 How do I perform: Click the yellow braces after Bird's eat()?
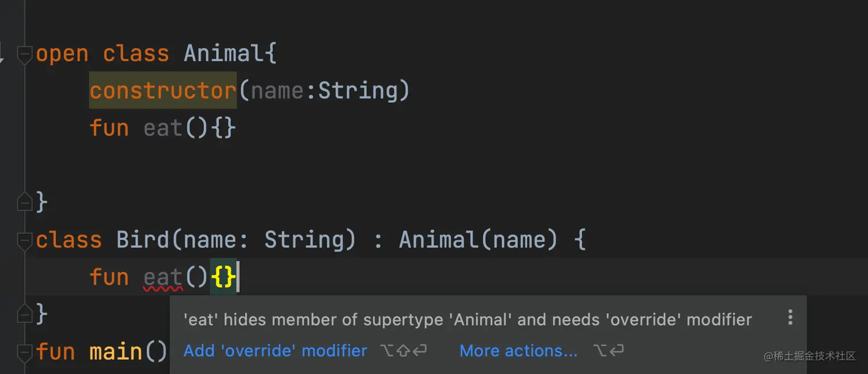pos(223,278)
